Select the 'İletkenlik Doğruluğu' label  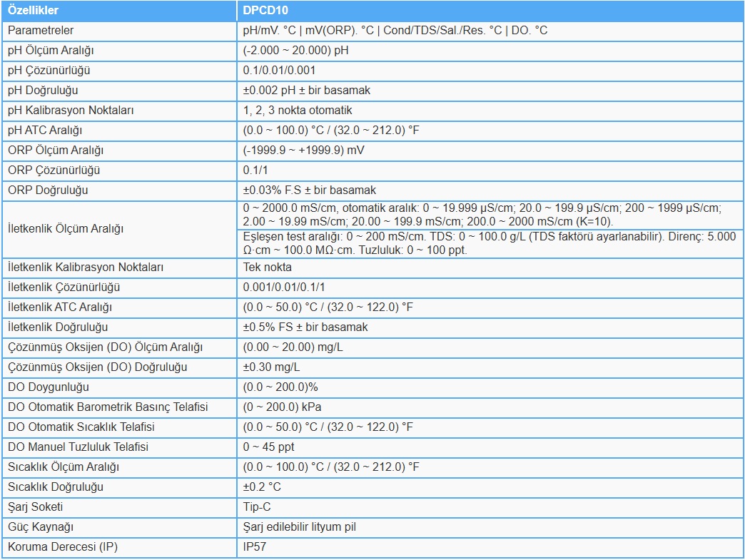pyautogui.click(x=58, y=327)
